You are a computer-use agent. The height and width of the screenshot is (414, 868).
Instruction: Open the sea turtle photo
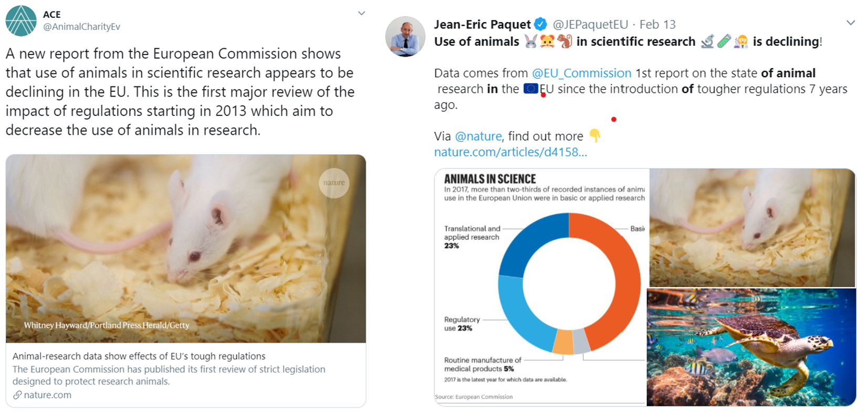(751, 347)
